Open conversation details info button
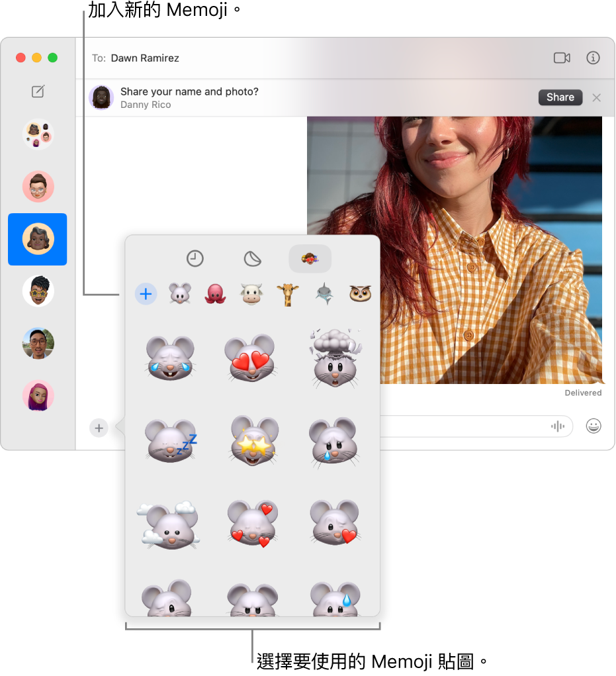This screenshot has height=676, width=616. tap(593, 58)
